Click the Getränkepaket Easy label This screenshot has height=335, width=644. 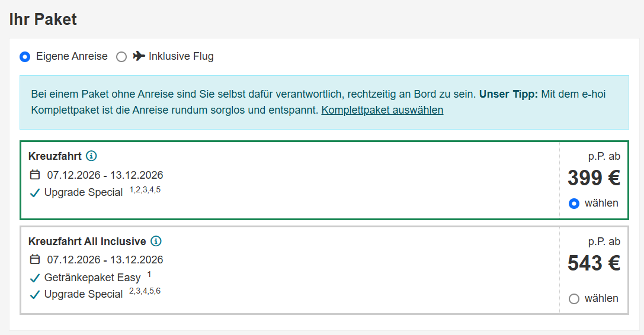92,278
